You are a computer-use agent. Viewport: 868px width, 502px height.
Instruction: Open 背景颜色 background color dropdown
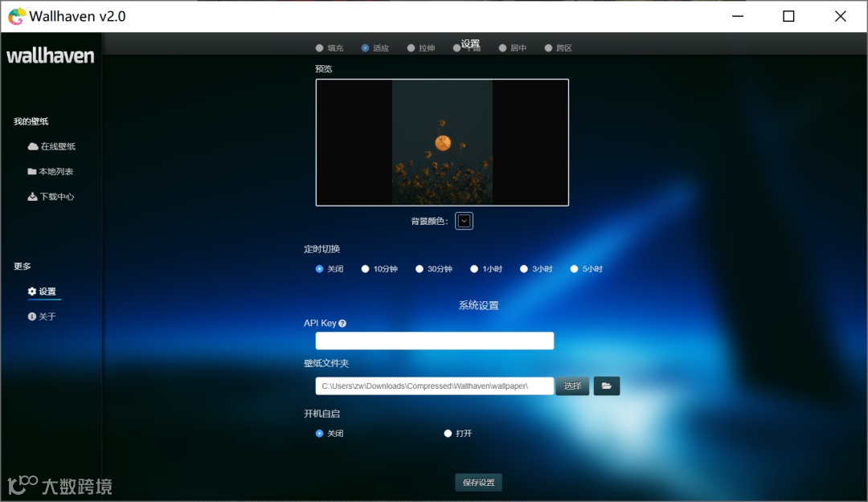pos(464,221)
